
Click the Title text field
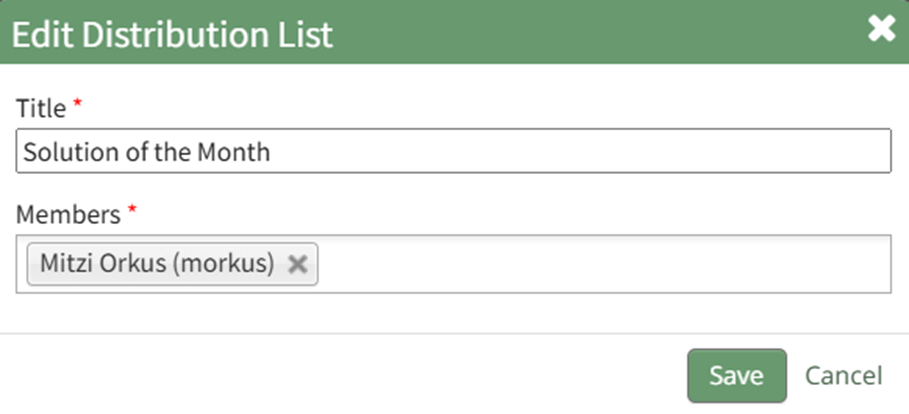point(453,153)
